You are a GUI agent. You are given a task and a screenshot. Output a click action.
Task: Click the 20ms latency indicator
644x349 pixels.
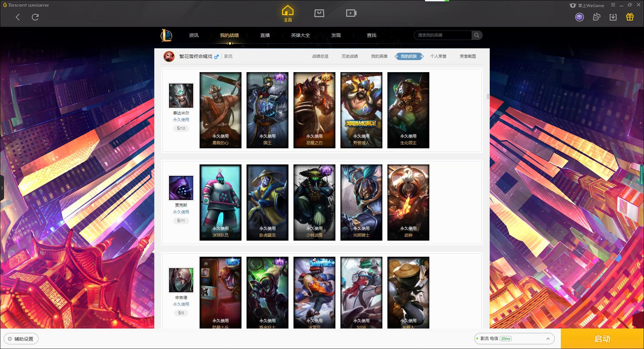click(x=505, y=339)
